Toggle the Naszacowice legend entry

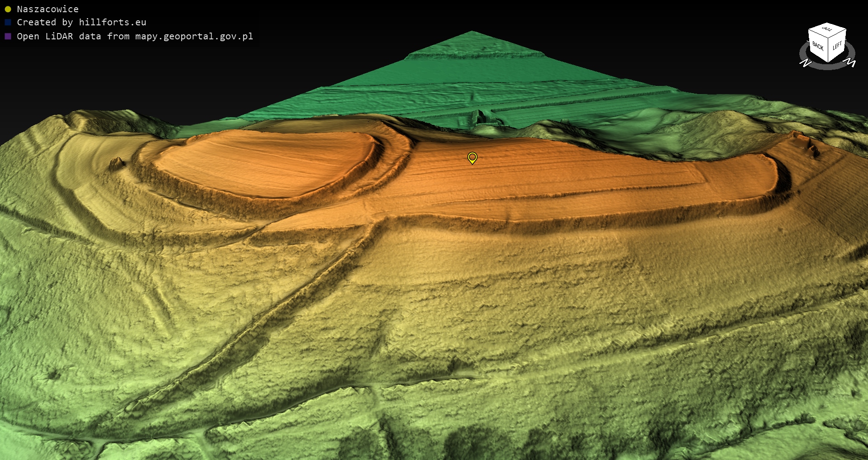(47, 9)
